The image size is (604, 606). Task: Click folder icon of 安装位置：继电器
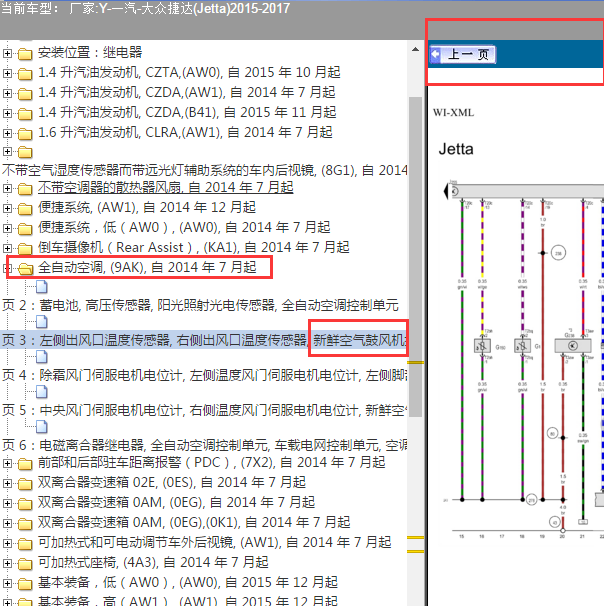pyautogui.click(x=25, y=53)
